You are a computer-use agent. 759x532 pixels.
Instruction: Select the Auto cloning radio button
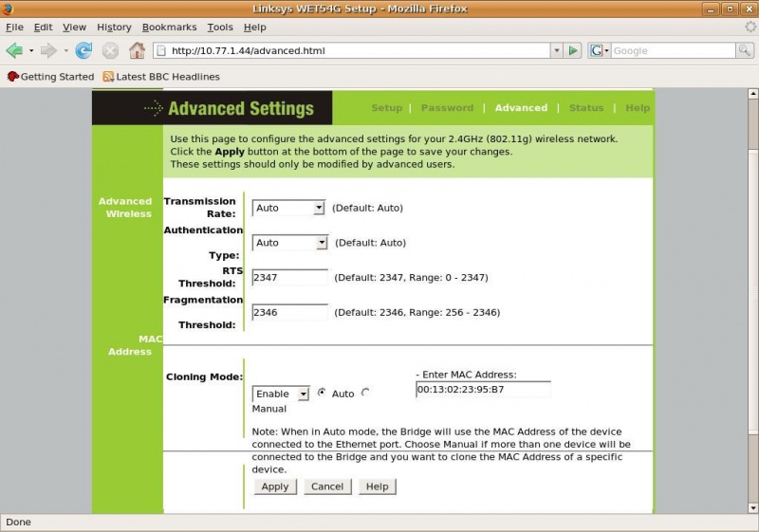(x=322, y=394)
